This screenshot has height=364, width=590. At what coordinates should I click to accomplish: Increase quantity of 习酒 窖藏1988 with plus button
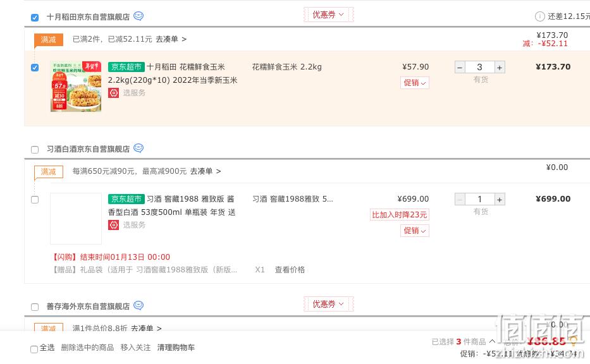500,199
